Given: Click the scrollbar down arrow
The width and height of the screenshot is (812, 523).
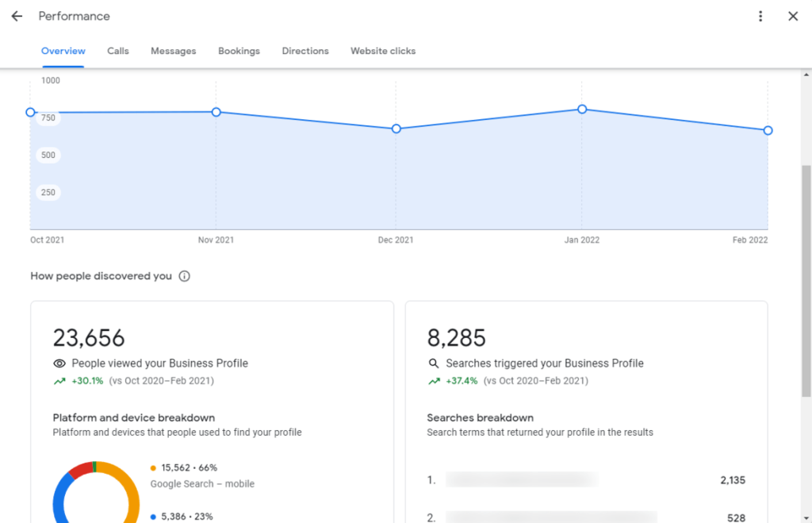Looking at the screenshot, I should coord(806,517).
